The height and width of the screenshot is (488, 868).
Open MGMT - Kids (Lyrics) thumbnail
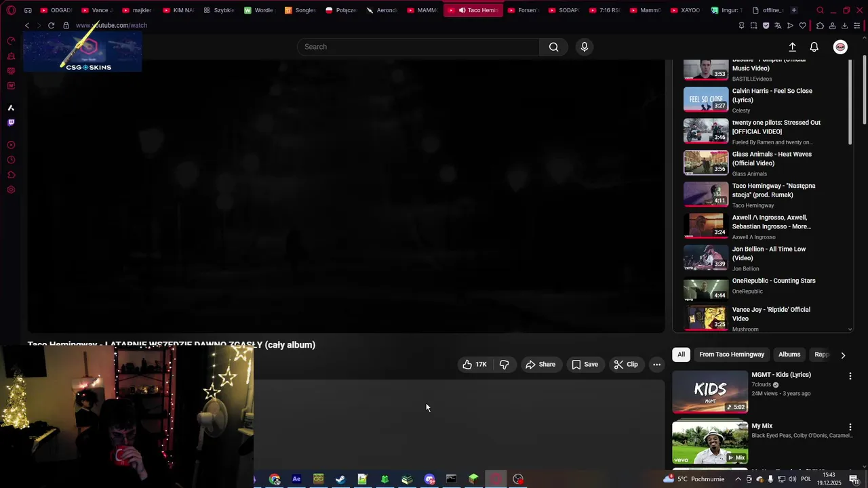tap(710, 392)
